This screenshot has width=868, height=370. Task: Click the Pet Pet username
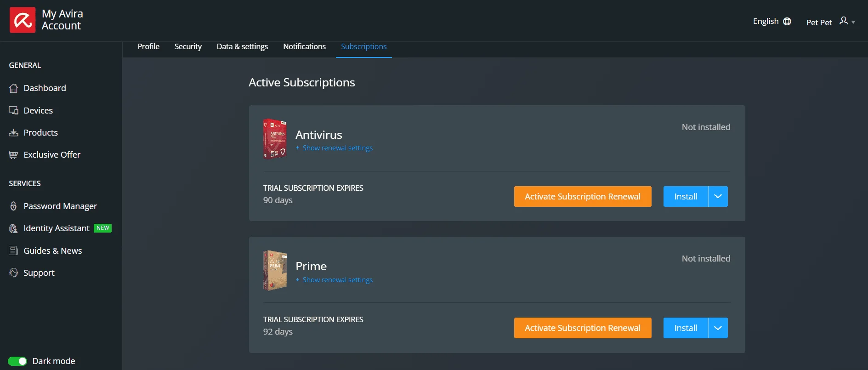(819, 23)
